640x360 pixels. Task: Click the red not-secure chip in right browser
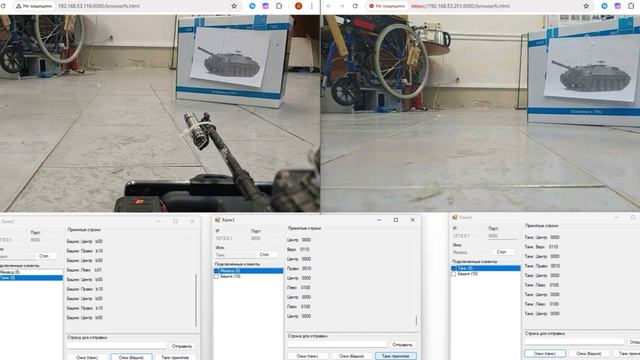[x=387, y=6]
